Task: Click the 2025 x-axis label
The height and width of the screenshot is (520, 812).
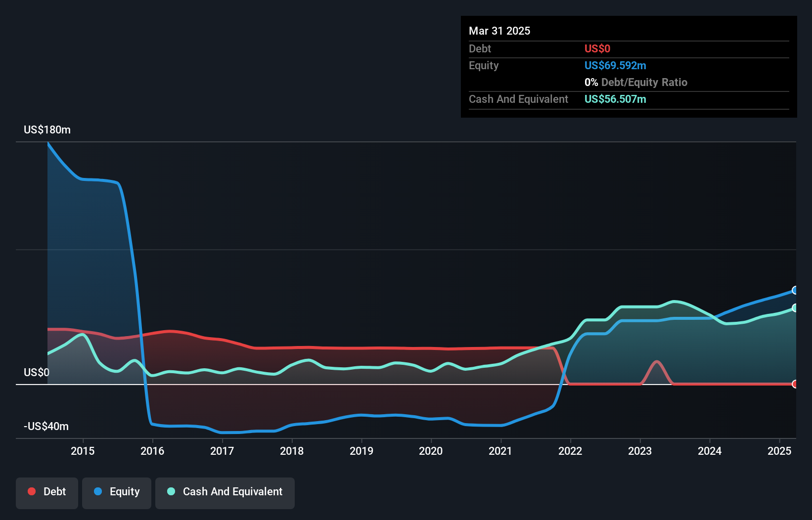Action: click(x=779, y=451)
